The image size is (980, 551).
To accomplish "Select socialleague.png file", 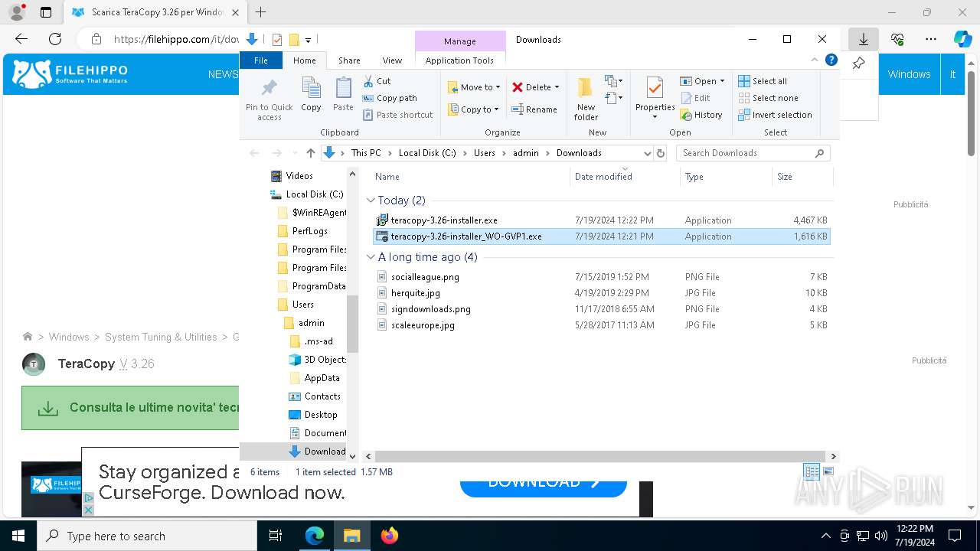I will coord(602,277).
